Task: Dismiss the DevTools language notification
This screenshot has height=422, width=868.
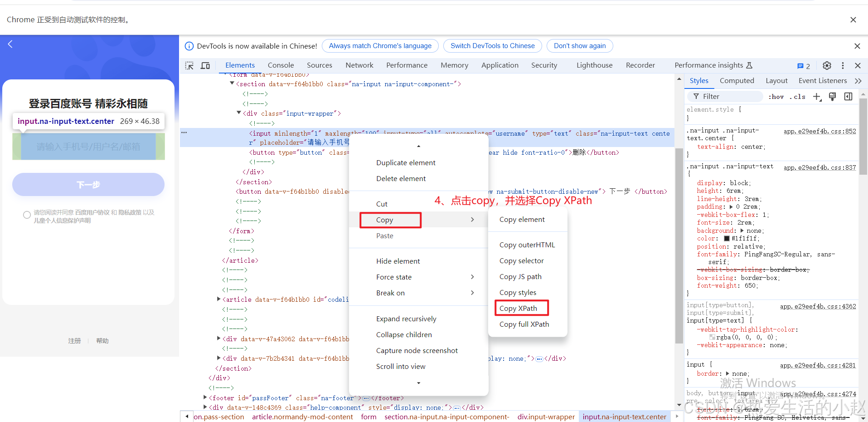Action: 857,46
